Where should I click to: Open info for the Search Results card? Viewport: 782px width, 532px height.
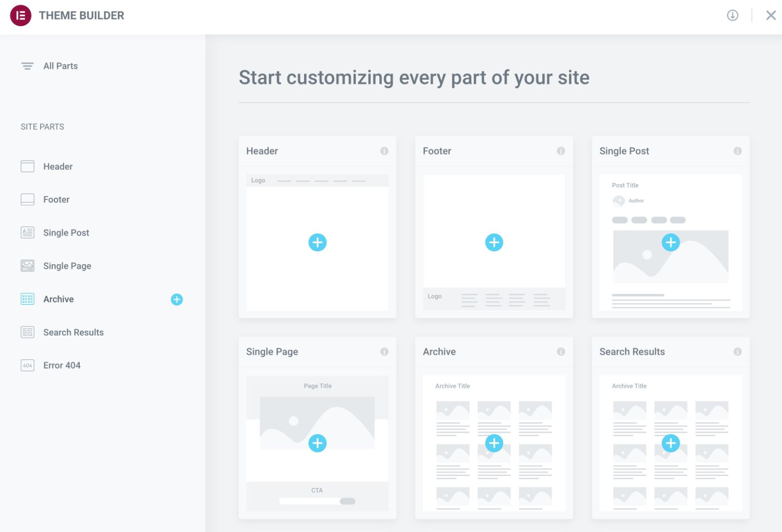pos(738,352)
